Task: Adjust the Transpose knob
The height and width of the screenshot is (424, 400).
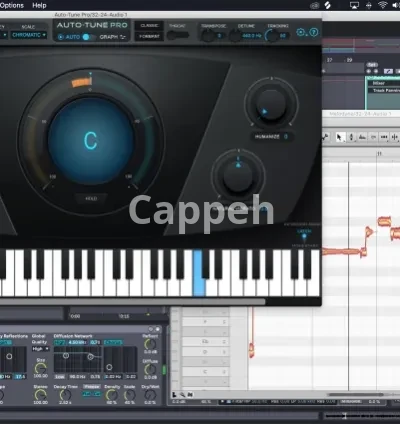Action: coord(208,35)
